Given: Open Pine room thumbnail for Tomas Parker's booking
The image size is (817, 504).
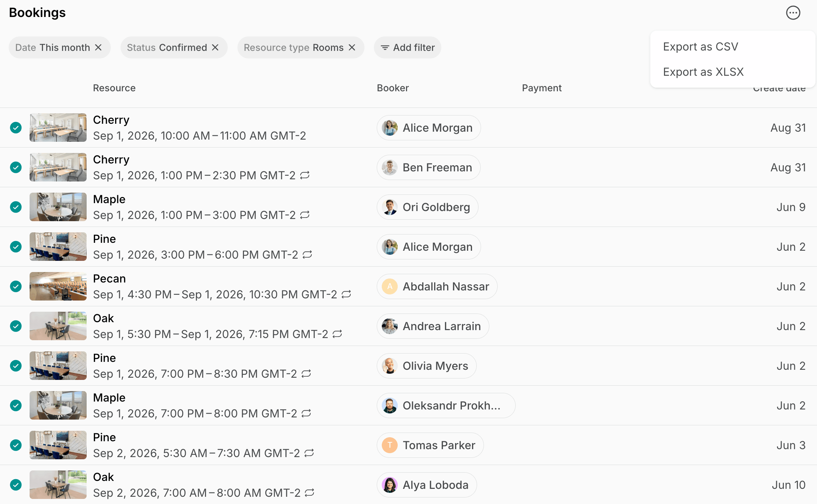Looking at the screenshot, I should pyautogui.click(x=58, y=445).
